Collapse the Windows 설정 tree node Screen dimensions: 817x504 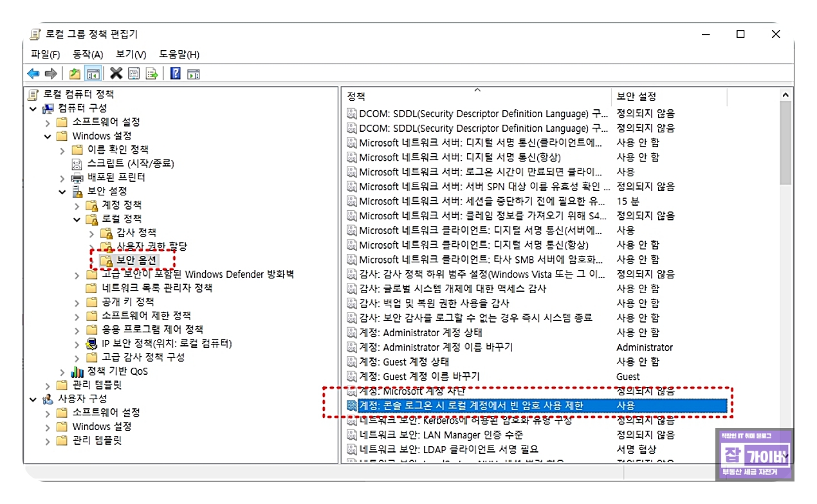click(x=46, y=136)
